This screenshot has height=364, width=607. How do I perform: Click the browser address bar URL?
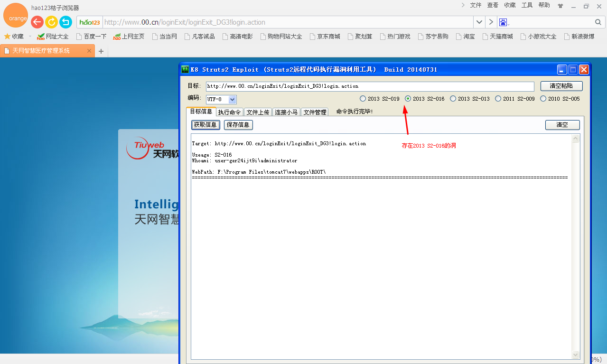coord(288,22)
